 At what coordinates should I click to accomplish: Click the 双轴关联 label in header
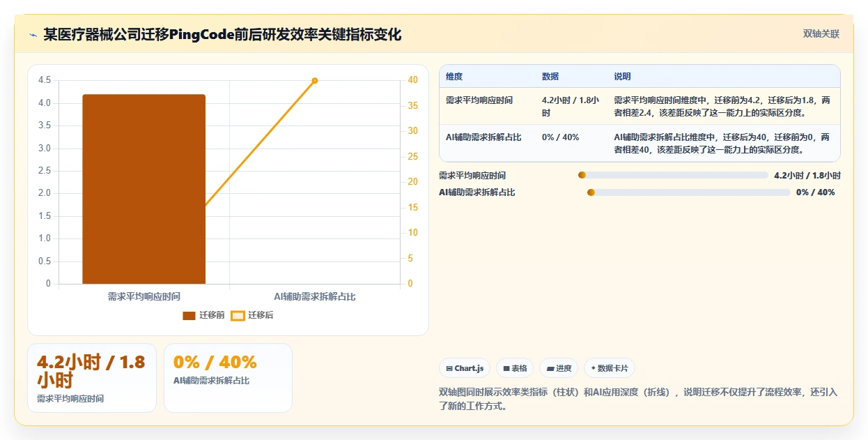(x=821, y=33)
